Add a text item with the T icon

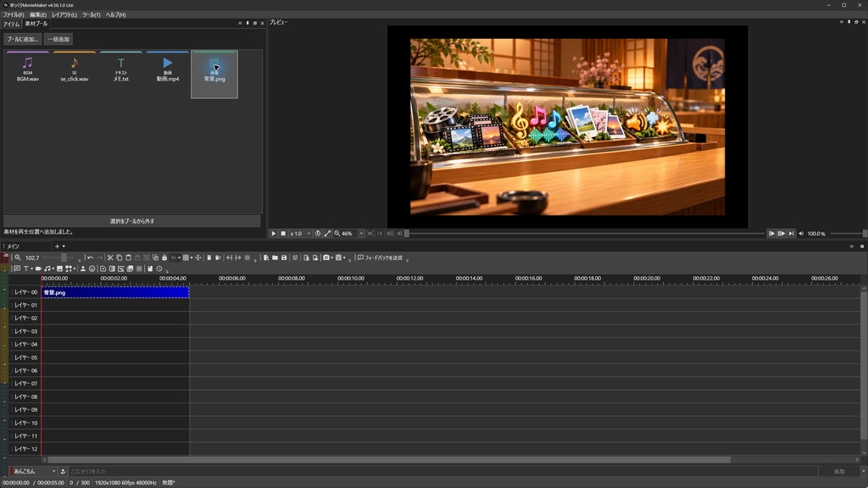click(25, 269)
